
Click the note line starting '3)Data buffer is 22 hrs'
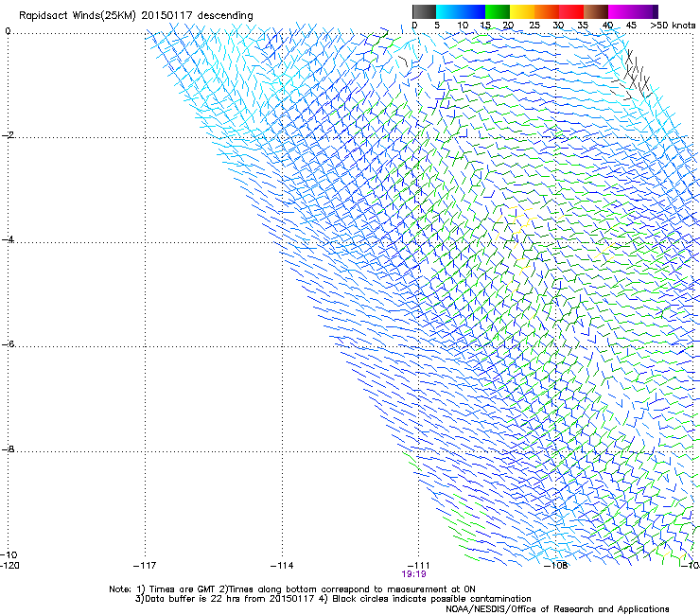tap(333, 599)
